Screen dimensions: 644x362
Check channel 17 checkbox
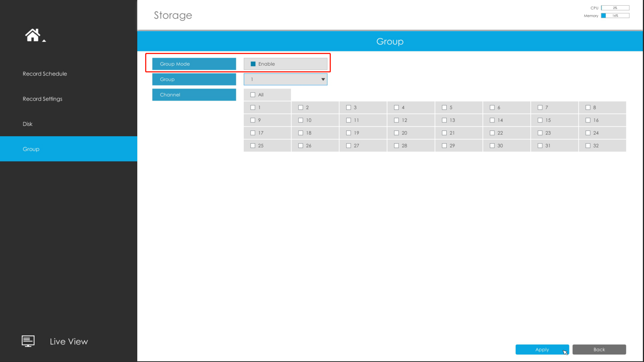[x=253, y=133]
